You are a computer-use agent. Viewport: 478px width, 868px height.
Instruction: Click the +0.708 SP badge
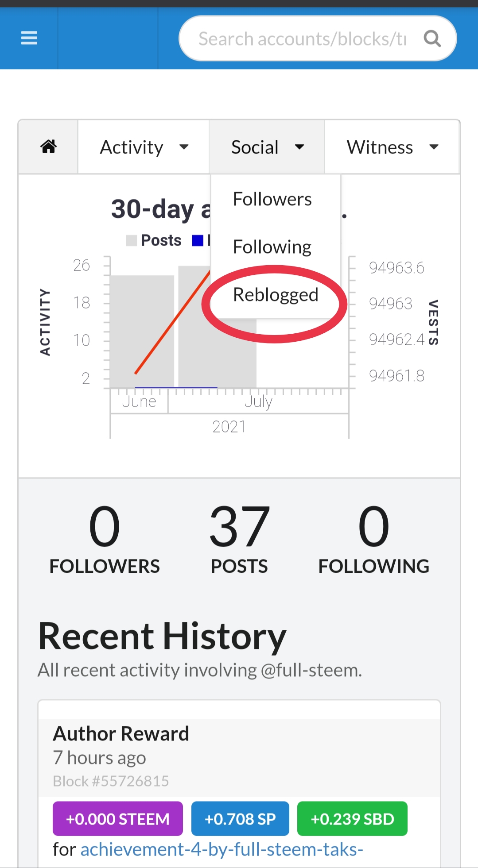(x=240, y=819)
